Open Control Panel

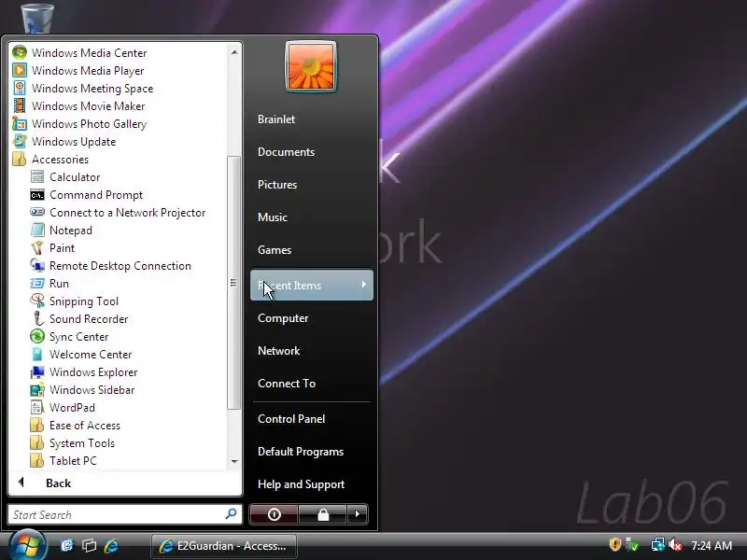coord(291,419)
